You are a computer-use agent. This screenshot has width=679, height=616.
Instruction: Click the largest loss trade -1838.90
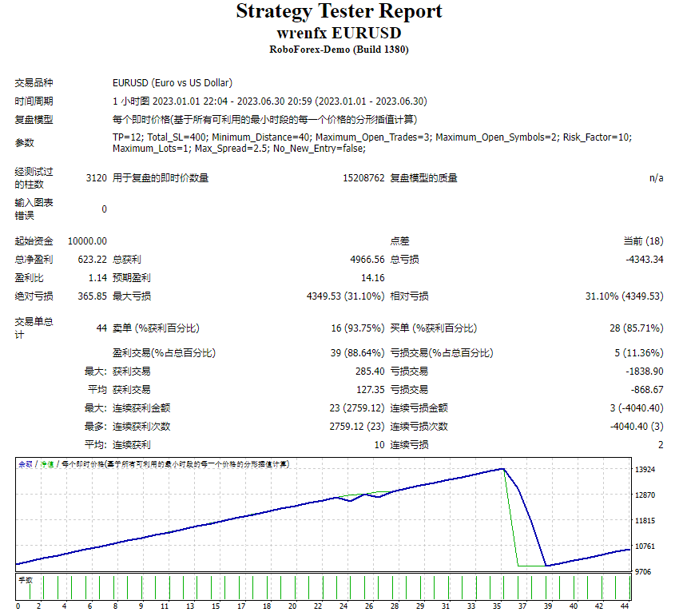point(645,372)
